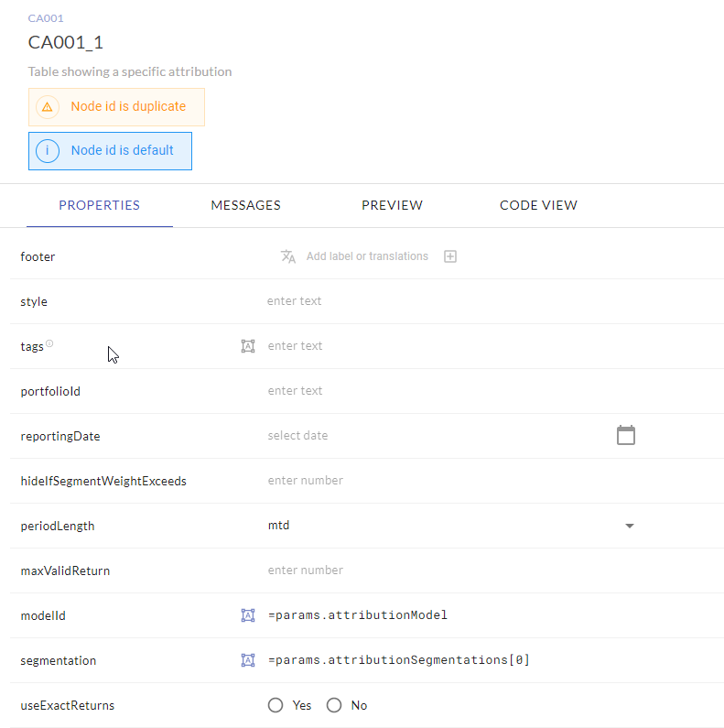Image resolution: width=724 pixels, height=728 pixels.
Task: Open the reportingDate calendar icon
Action: coord(626,435)
